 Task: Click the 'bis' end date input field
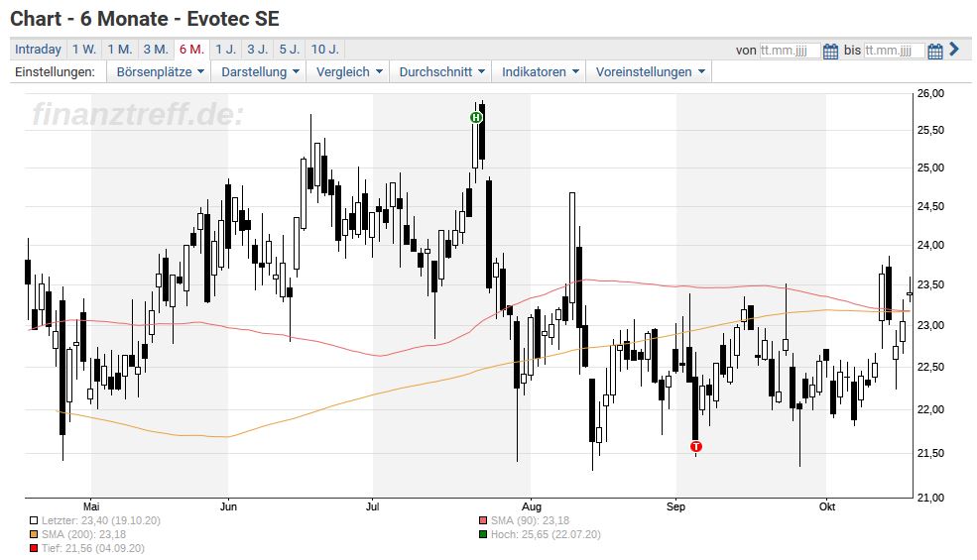(x=894, y=51)
